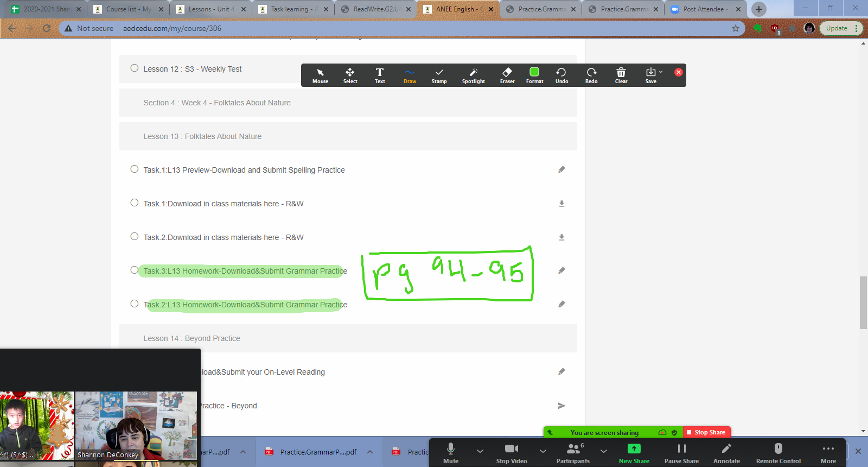This screenshot has height=467, width=868.
Task: Toggle circle for Task.3:L13 Homework Grammar Practice
Action: 135,270
